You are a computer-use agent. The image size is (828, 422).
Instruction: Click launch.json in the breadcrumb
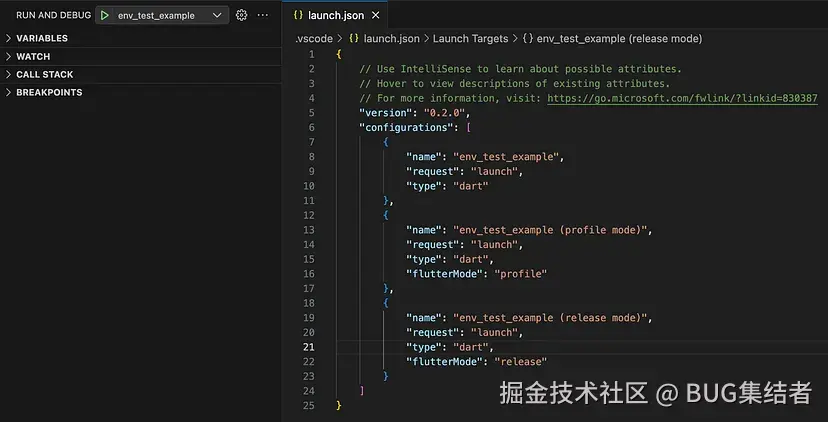391,39
